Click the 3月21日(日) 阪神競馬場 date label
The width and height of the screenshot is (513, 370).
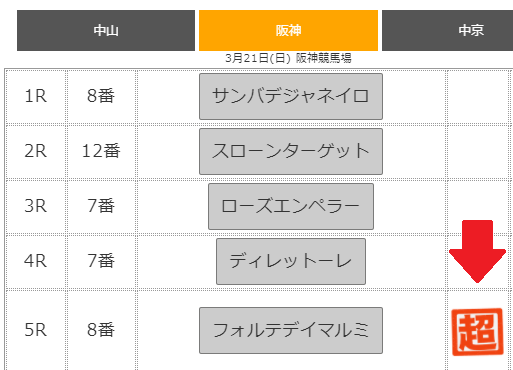coord(288,58)
